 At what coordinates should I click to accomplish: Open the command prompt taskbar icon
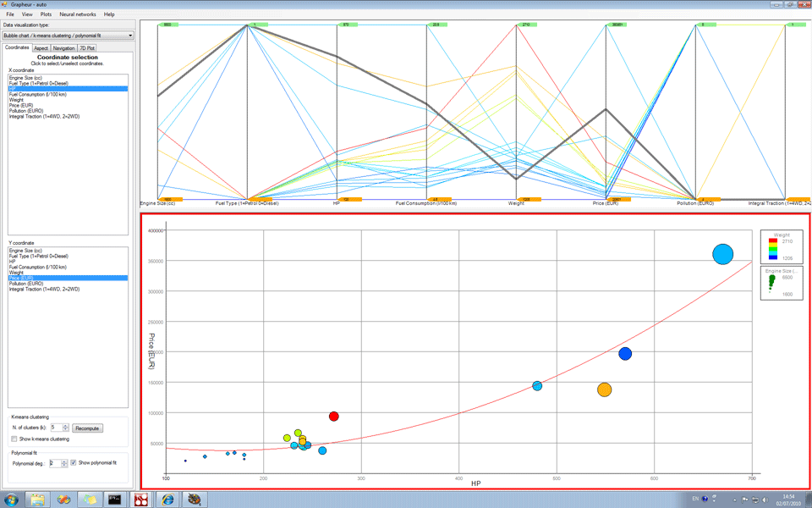tap(114, 499)
